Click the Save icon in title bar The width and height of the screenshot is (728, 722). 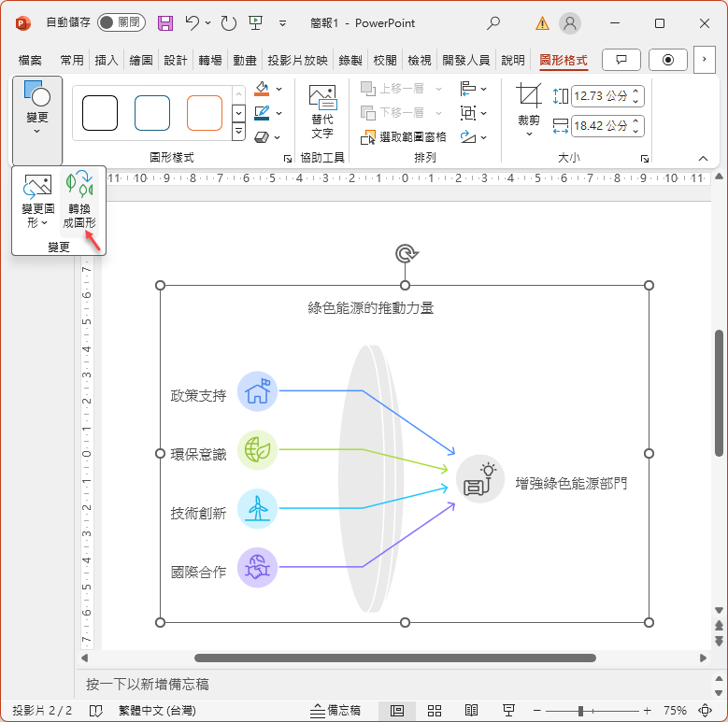(x=165, y=22)
